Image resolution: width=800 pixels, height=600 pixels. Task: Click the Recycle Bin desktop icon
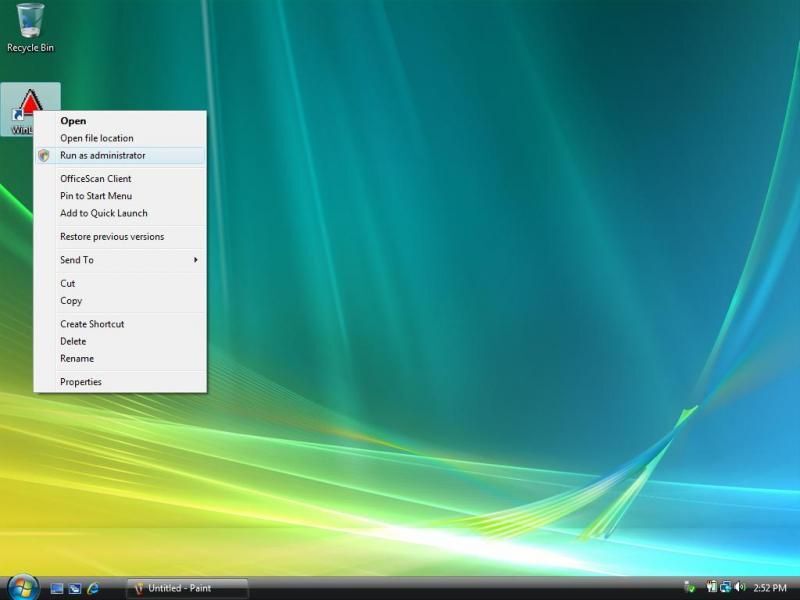(30, 23)
